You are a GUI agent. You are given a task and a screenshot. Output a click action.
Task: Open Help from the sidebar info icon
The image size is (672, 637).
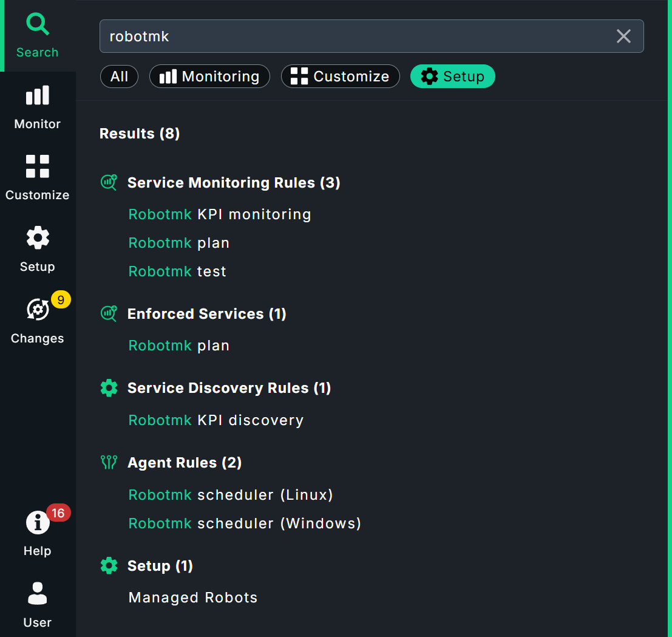37,522
